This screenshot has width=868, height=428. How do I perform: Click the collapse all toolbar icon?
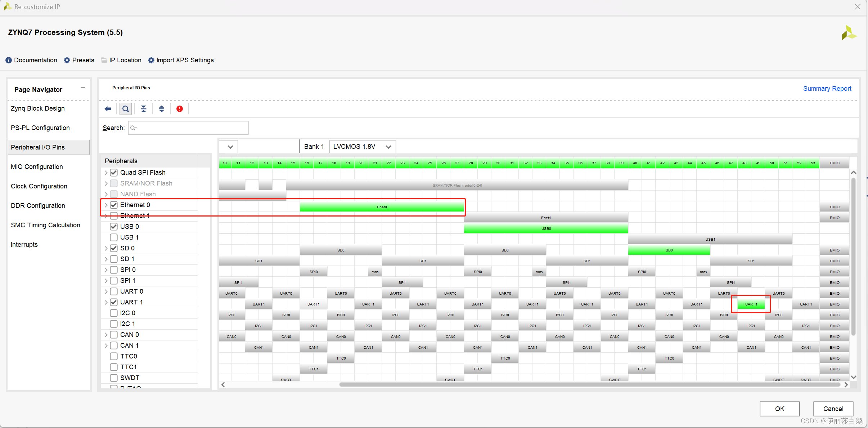tap(144, 109)
